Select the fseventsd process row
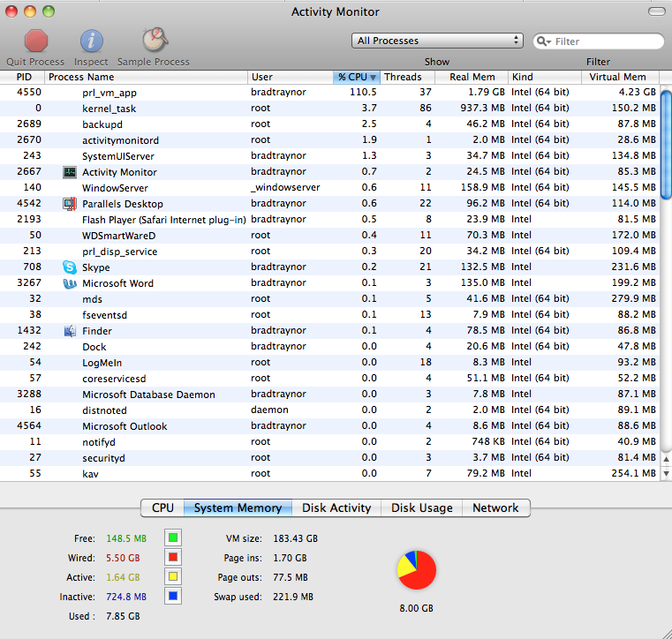This screenshot has width=672, height=639. 329,315
